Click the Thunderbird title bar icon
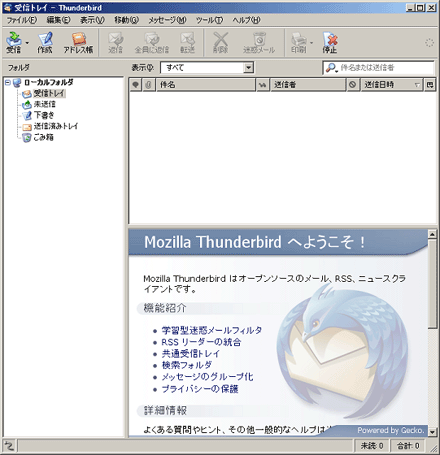 [7, 8]
